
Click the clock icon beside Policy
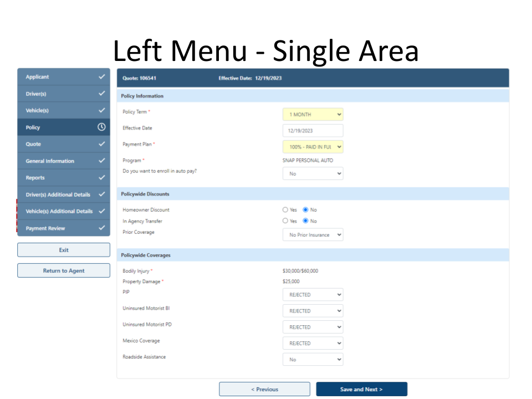pyautogui.click(x=101, y=127)
